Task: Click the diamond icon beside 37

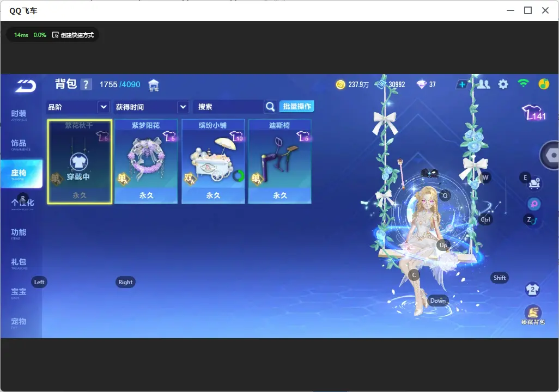Action: coord(421,84)
